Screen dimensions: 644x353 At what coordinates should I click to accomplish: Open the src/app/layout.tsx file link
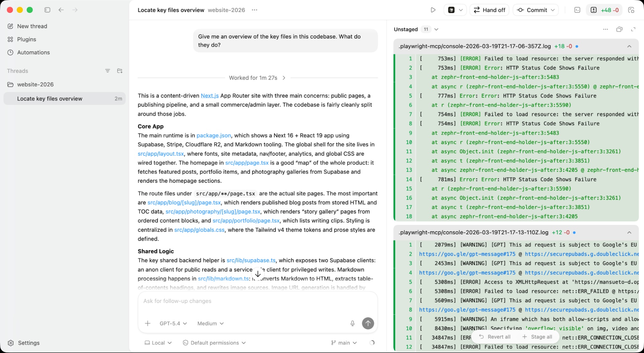[x=160, y=153]
